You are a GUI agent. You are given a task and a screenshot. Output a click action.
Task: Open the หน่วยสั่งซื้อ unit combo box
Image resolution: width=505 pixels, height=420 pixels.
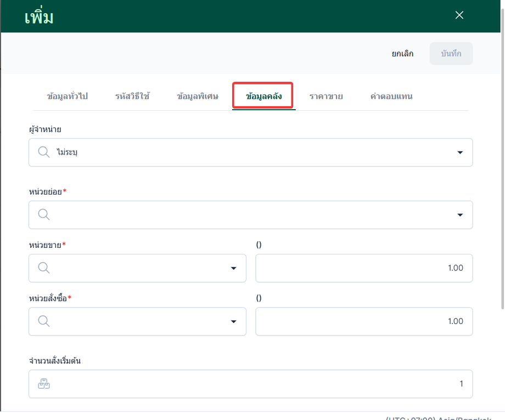coord(138,322)
